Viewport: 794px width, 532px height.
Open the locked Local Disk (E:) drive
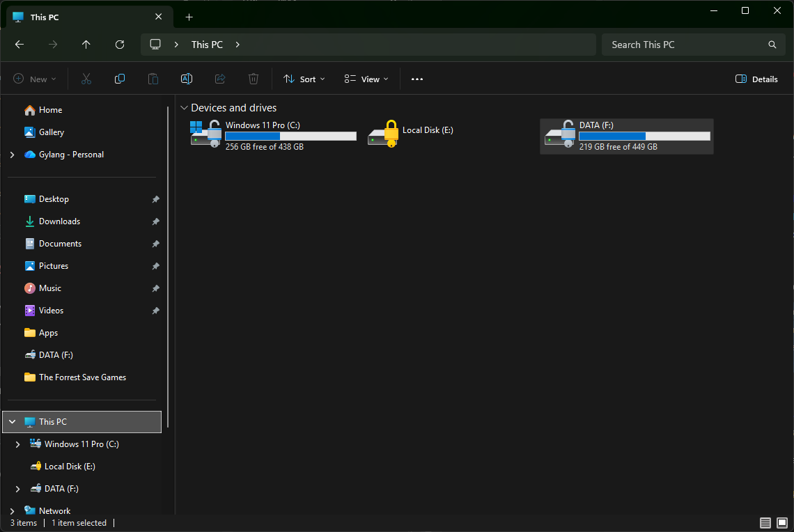click(411, 133)
